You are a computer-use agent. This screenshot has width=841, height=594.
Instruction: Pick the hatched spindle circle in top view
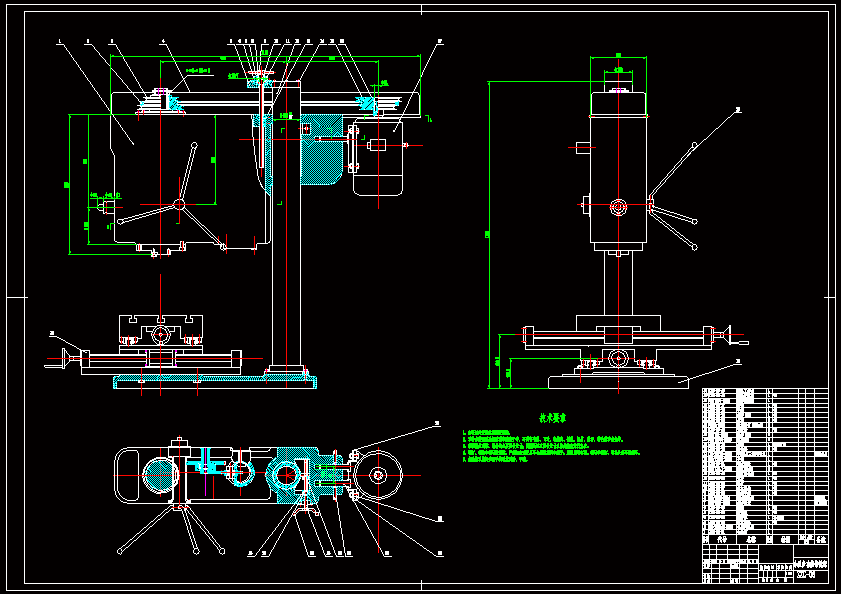pos(160,475)
